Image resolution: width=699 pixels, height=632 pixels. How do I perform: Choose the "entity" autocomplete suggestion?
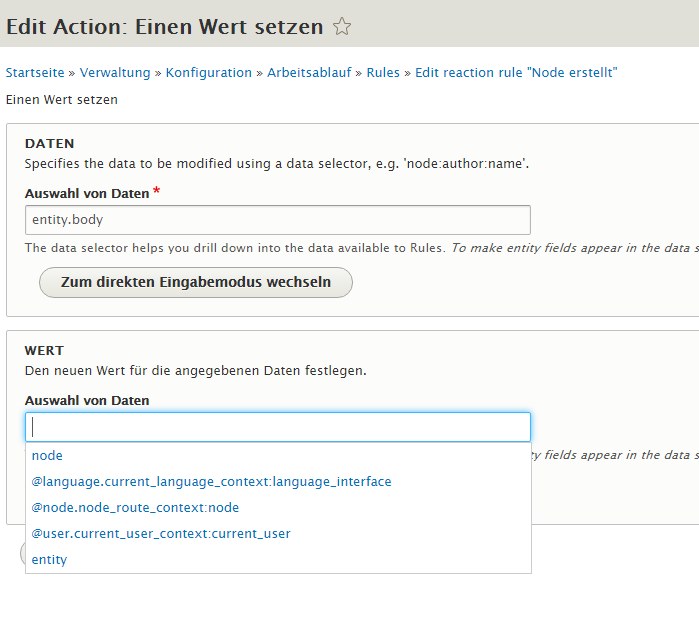click(x=49, y=560)
